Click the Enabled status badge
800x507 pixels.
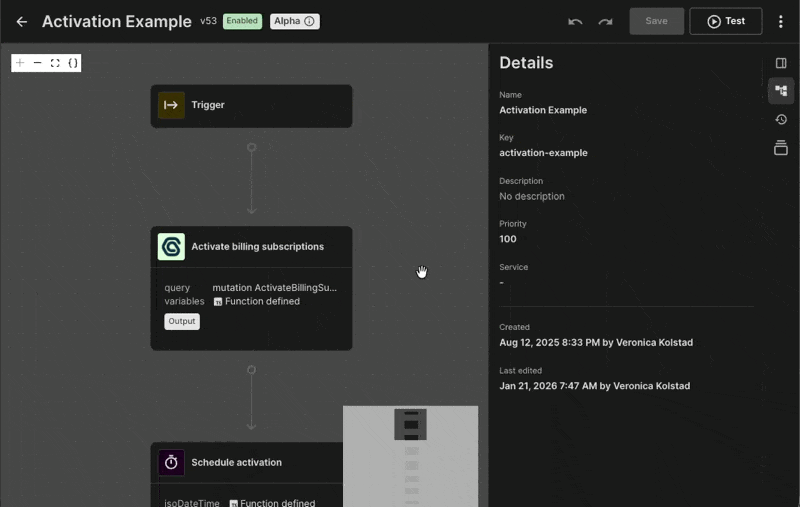point(242,21)
